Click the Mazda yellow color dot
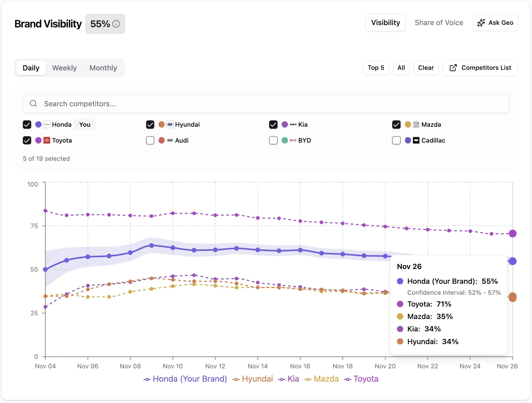 tap(408, 124)
